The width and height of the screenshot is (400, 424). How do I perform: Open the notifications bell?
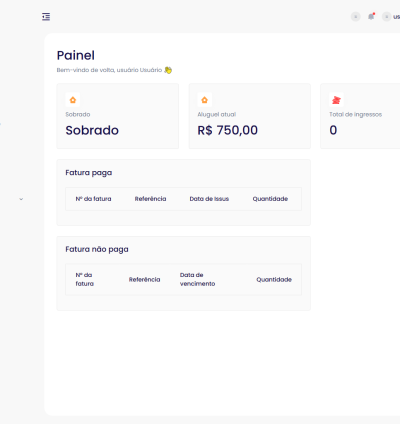pos(371,16)
